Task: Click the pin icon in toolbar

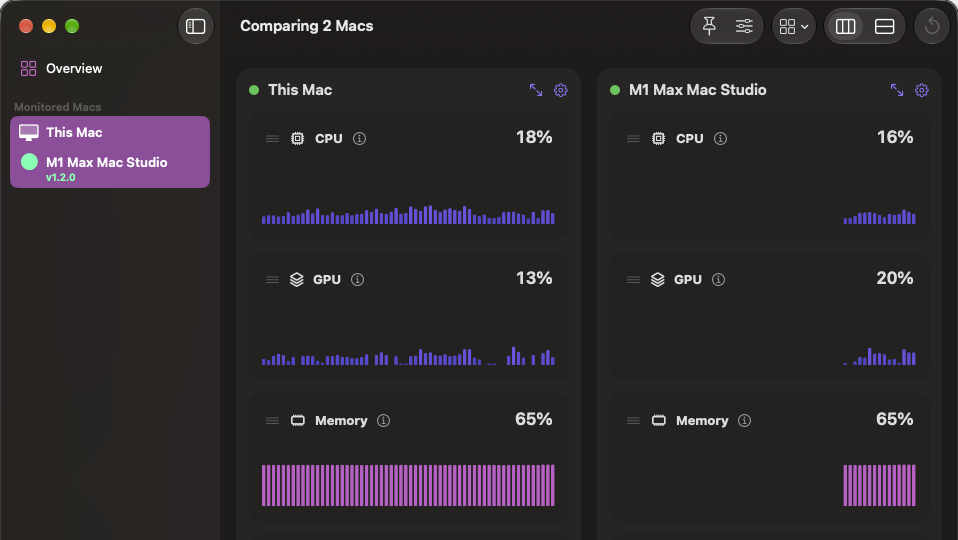Action: coord(709,26)
